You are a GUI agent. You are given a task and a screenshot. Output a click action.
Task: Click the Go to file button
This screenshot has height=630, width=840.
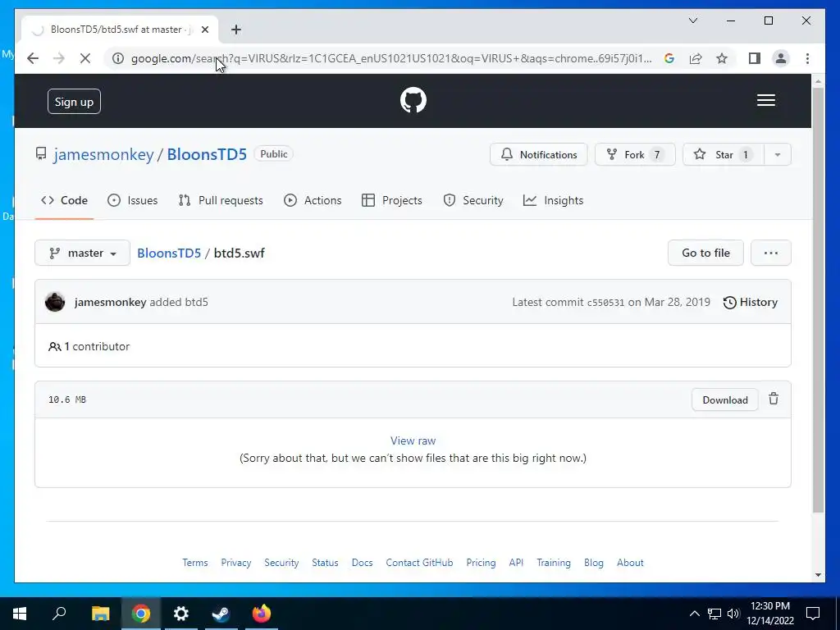pyautogui.click(x=705, y=253)
